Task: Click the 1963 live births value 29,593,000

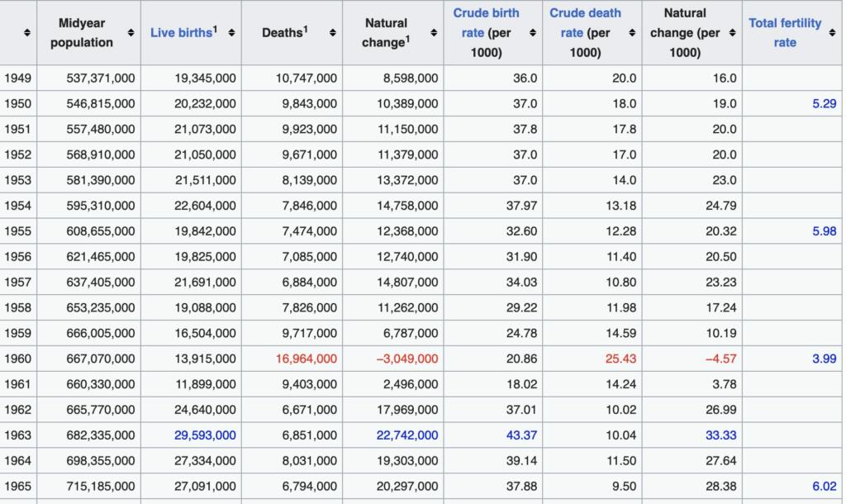Action: click(x=205, y=435)
